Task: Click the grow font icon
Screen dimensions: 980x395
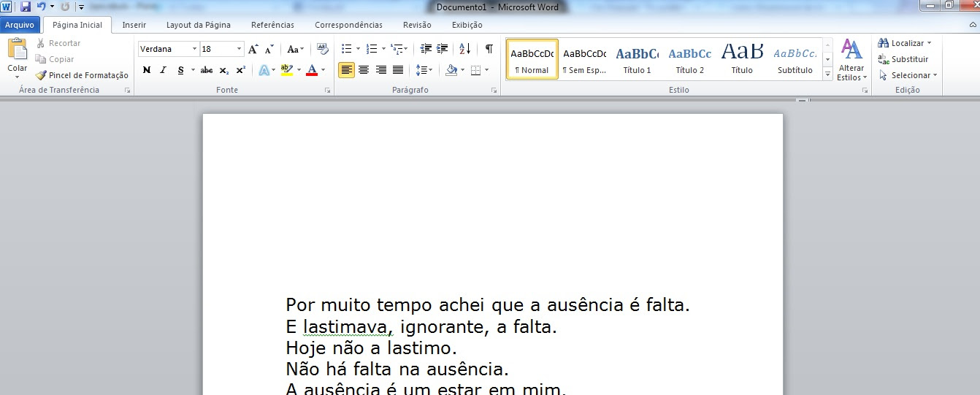Action: 253,49
